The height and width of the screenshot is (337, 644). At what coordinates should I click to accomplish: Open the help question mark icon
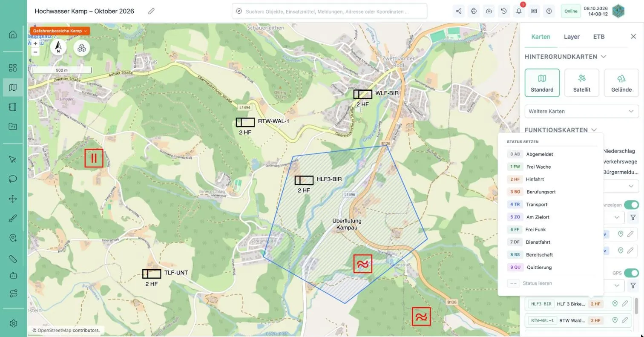(x=549, y=11)
